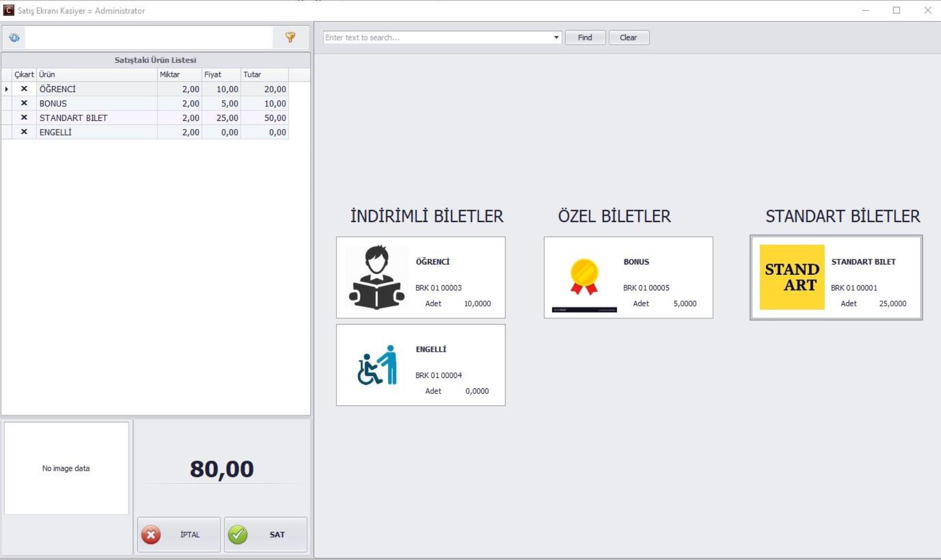This screenshot has height=560, width=941.
Task: Remove ÖĞRENCİ row with its X icon
Action: click(24, 89)
